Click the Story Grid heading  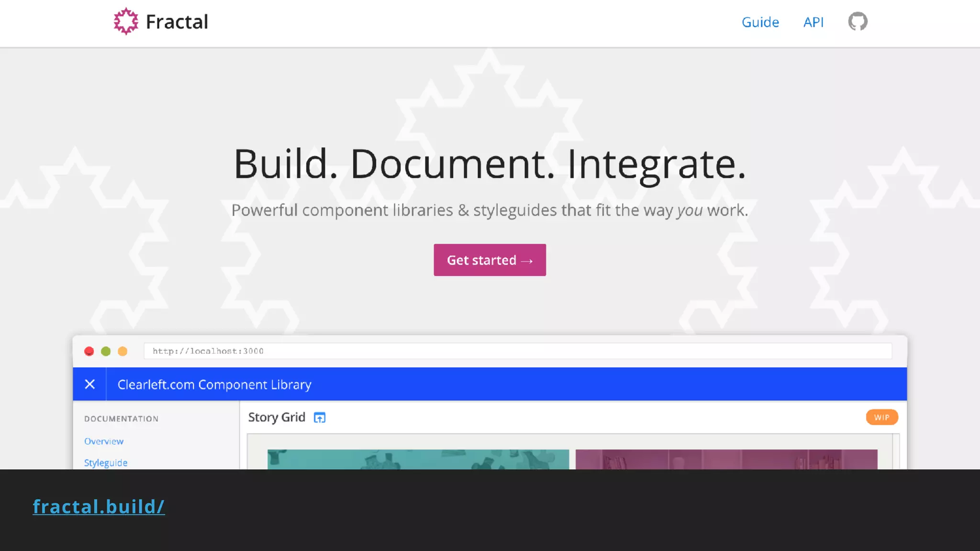[277, 417]
